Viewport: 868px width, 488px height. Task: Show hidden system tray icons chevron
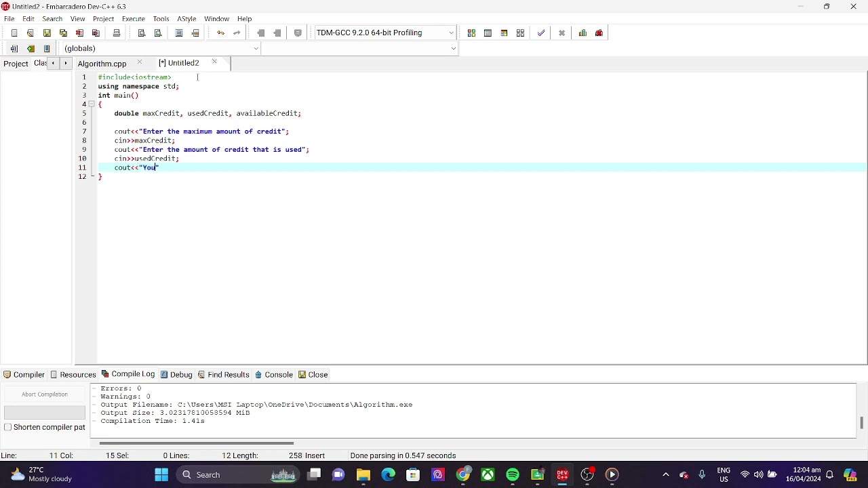(x=665, y=474)
